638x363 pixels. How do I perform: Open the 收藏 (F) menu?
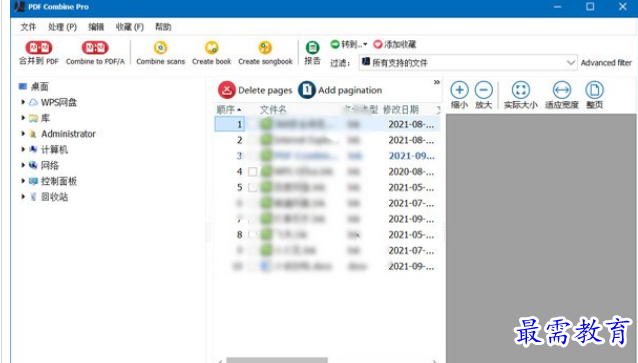(x=129, y=27)
